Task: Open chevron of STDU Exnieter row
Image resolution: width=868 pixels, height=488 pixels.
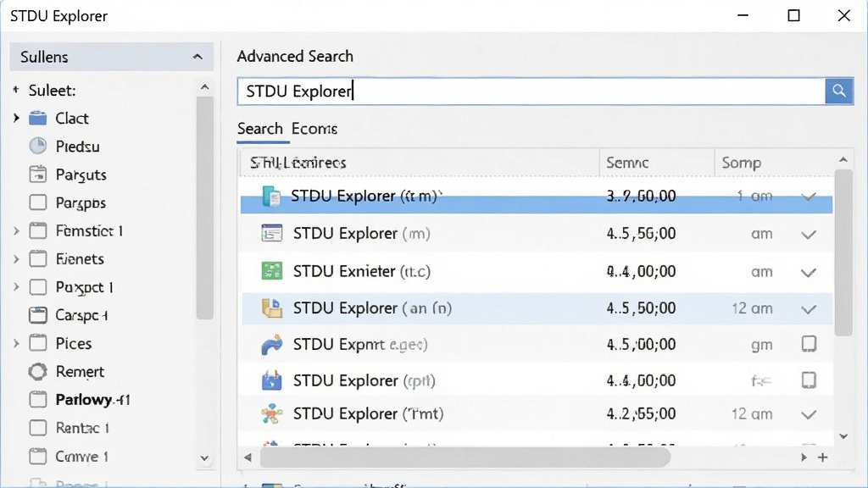Action: 809,272
